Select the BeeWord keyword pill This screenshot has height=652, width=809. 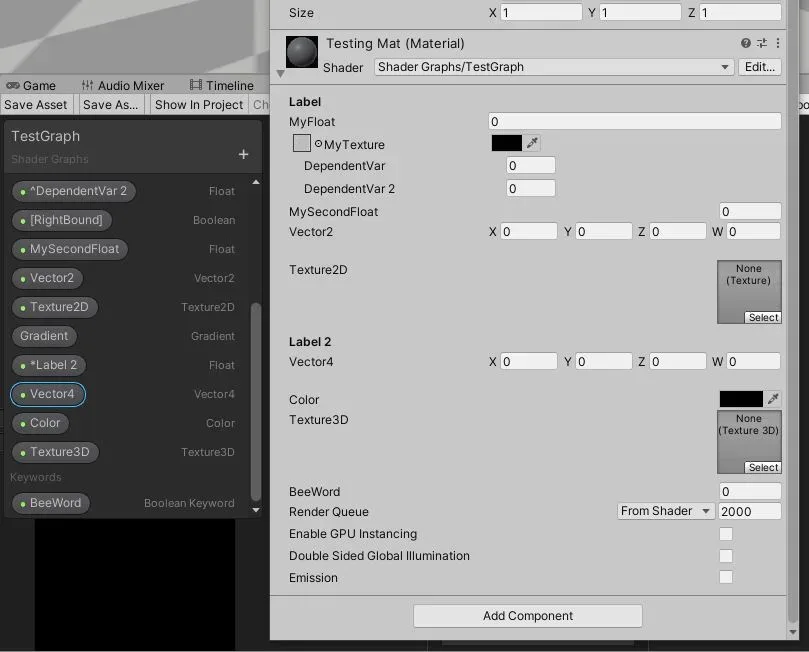click(x=51, y=502)
